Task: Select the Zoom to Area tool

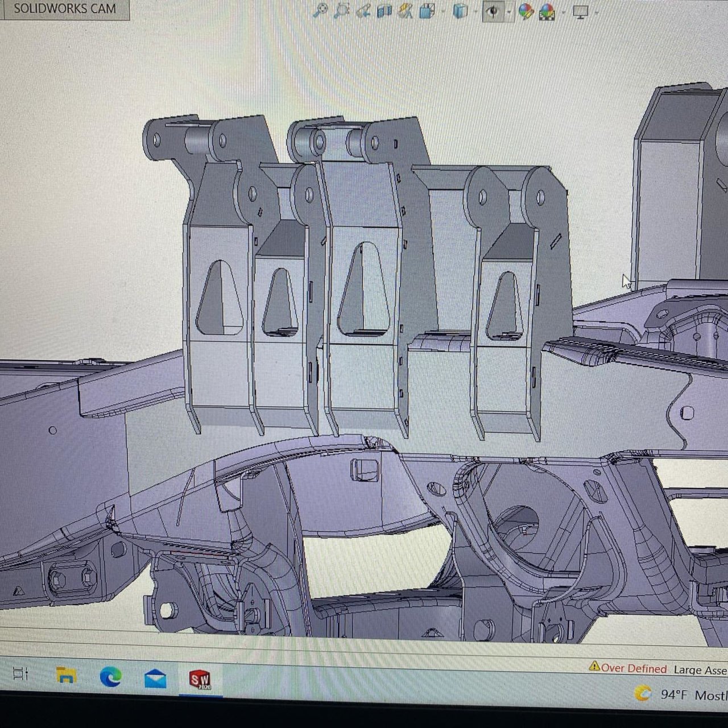Action: point(342,10)
